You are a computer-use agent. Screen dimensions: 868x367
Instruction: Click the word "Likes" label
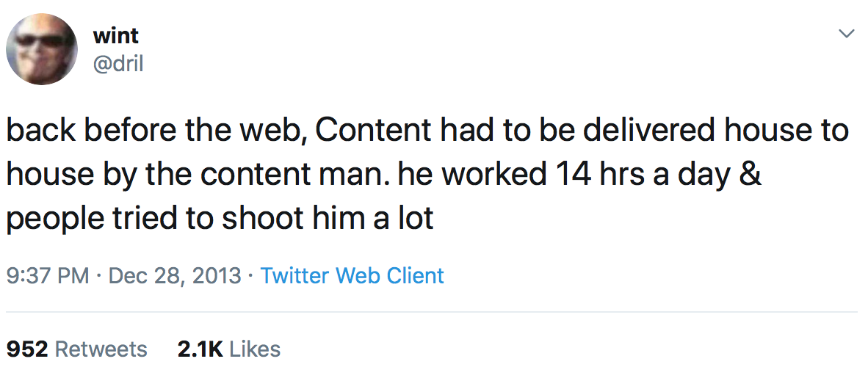255,349
